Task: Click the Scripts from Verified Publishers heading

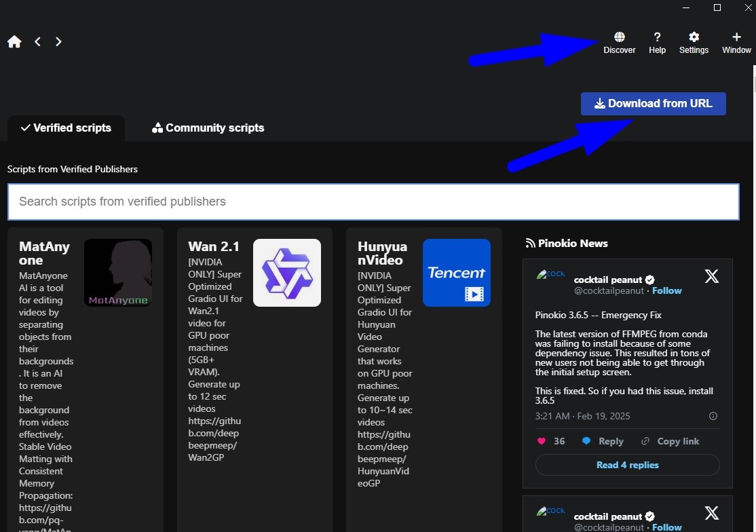Action: coord(73,169)
